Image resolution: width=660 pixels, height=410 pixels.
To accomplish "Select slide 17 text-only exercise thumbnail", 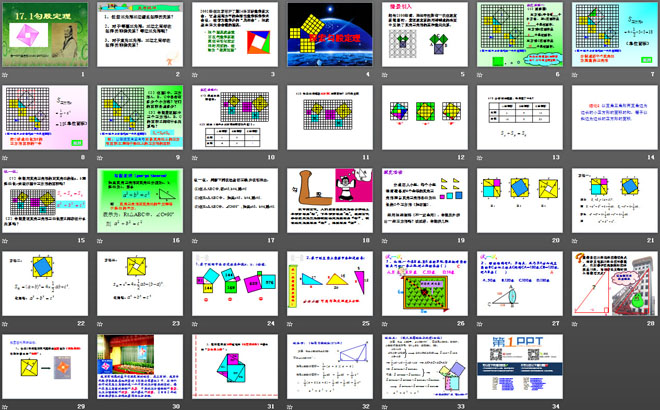I will [235, 201].
